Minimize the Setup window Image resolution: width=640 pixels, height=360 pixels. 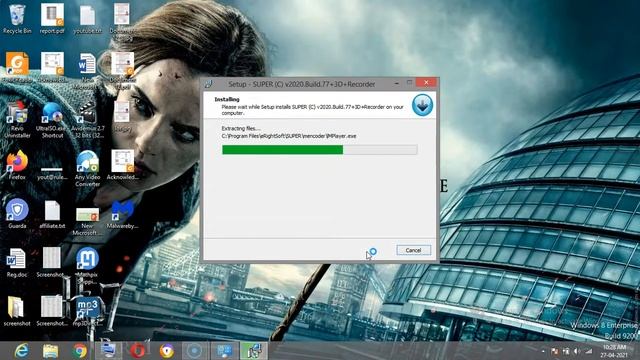(x=396, y=83)
